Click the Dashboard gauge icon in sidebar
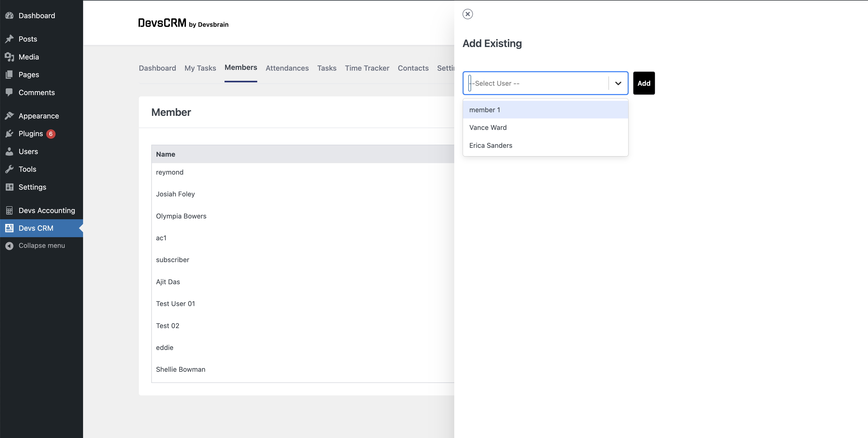Image resolution: width=868 pixels, height=438 pixels. [x=9, y=16]
